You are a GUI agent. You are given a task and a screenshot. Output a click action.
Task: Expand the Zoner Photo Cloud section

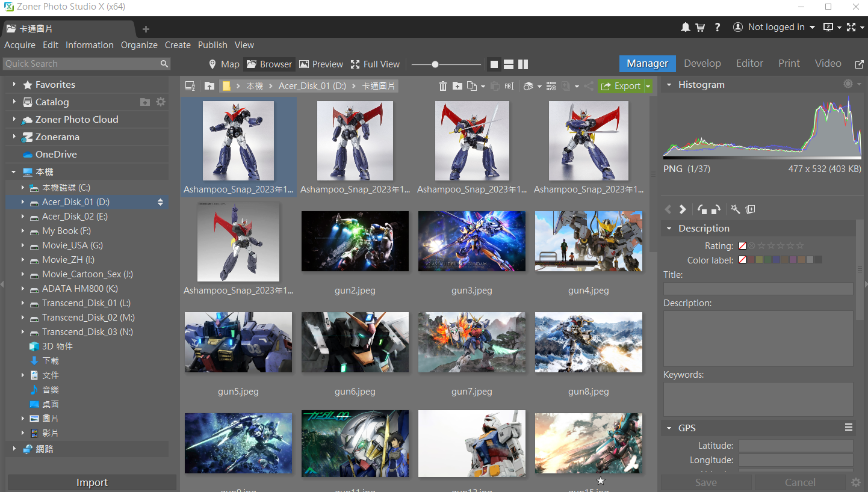pos(14,120)
